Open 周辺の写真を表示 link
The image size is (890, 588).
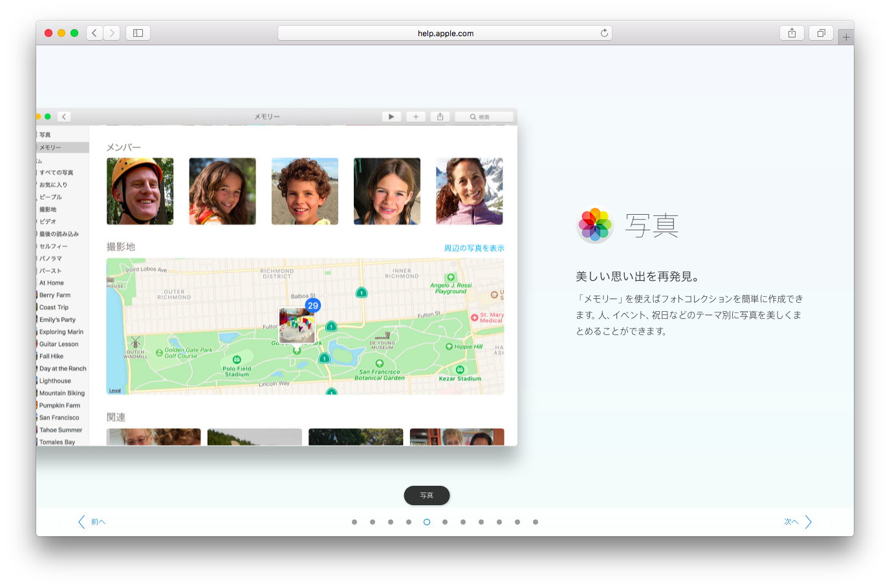tap(473, 248)
